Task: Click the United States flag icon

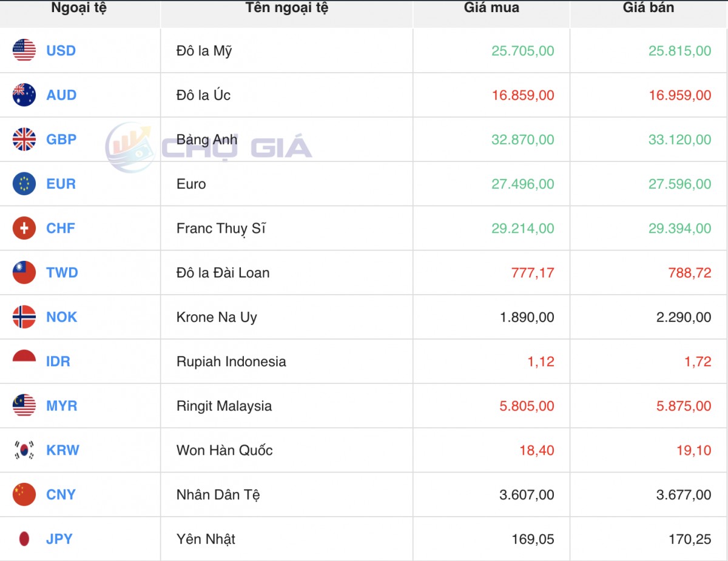Action: pyautogui.click(x=24, y=50)
